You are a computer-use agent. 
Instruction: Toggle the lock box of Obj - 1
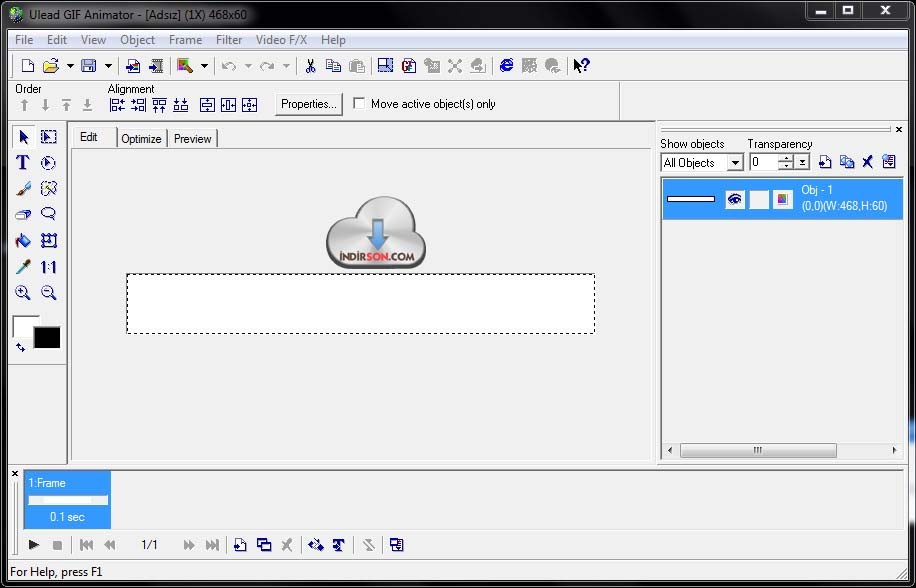point(759,199)
